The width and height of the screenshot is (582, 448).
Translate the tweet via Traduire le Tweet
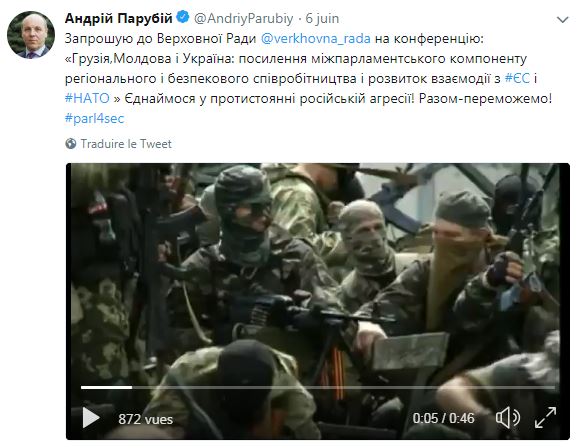point(126,144)
